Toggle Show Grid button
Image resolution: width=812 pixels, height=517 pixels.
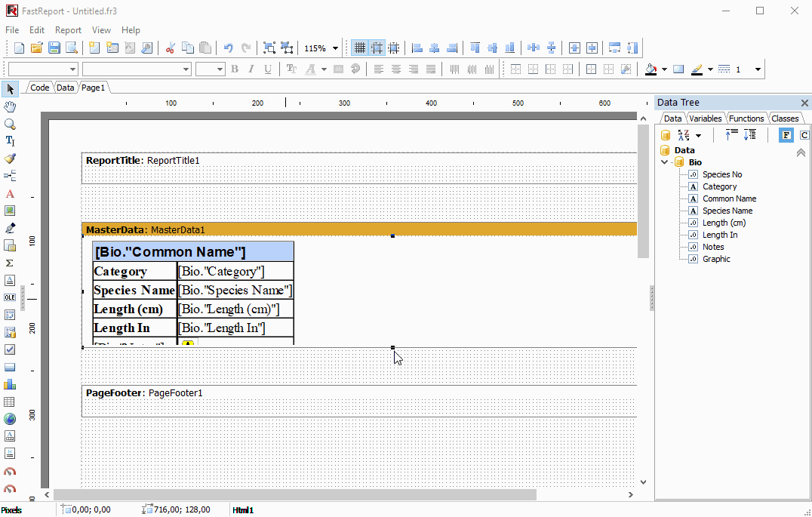[x=359, y=48]
